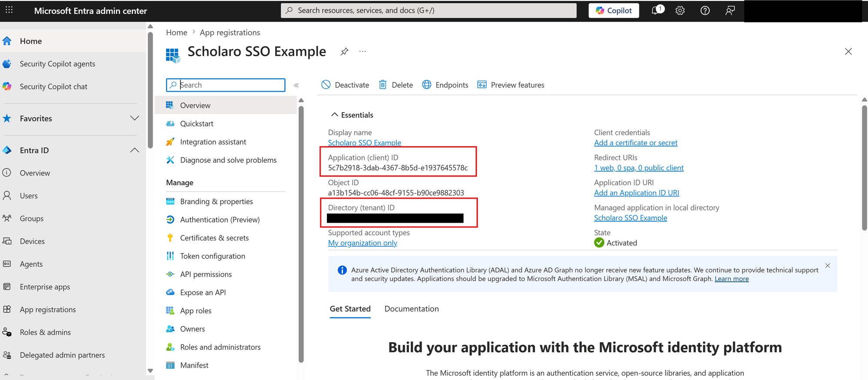This screenshot has width=868, height=380.
Task: Switch to the Documentation tab
Action: point(411,309)
